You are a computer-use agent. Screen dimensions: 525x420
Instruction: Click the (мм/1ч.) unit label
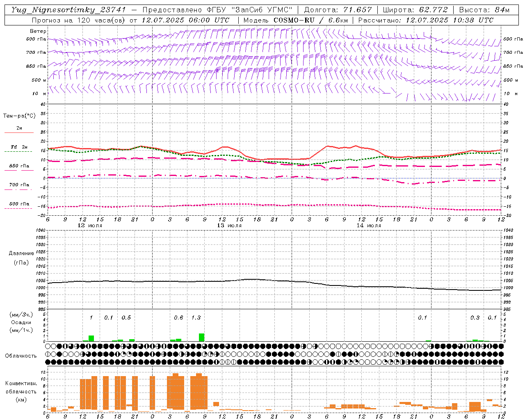click(21, 330)
